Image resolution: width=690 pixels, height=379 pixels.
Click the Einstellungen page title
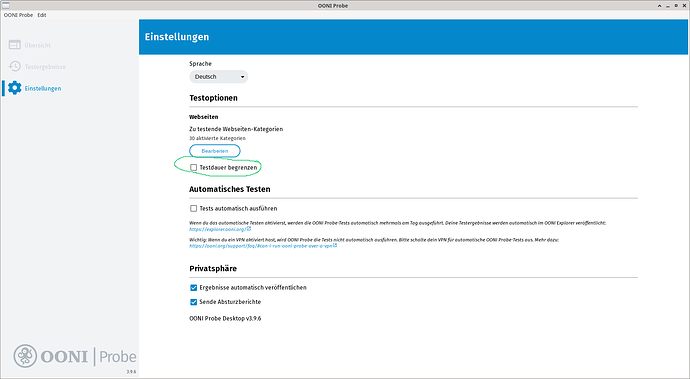pos(177,37)
